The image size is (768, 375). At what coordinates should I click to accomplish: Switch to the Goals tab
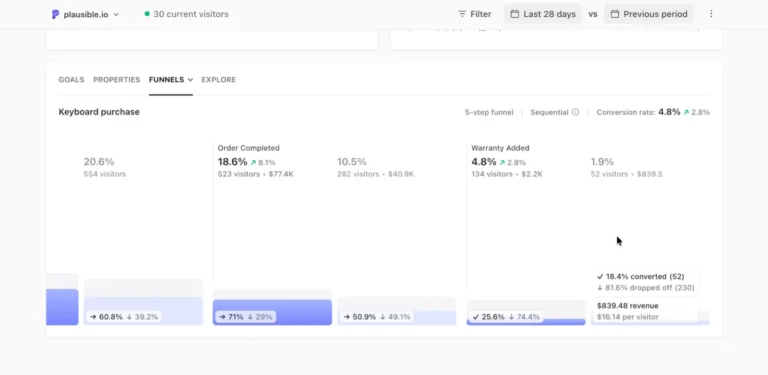click(72, 80)
